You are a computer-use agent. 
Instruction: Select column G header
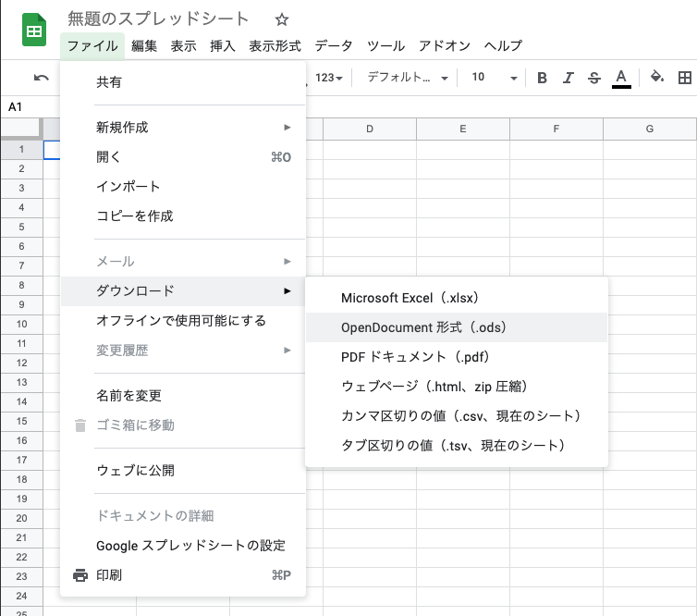(650, 129)
